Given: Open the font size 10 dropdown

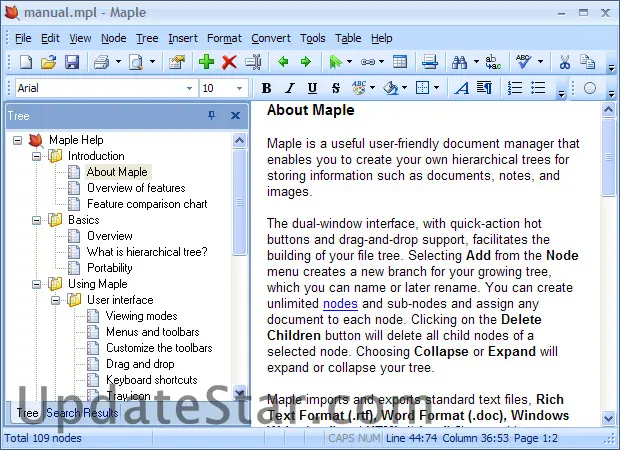Looking at the screenshot, I should (239, 88).
